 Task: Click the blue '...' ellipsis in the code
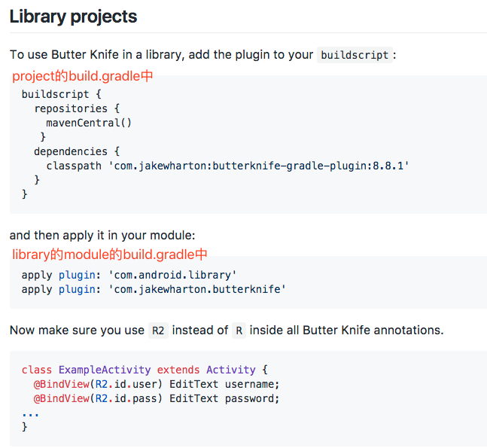[30, 414]
